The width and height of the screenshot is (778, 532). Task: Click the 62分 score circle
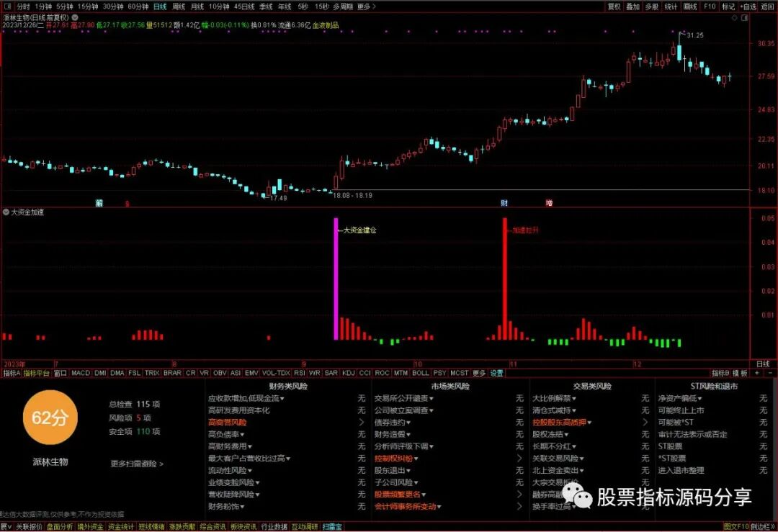point(50,418)
